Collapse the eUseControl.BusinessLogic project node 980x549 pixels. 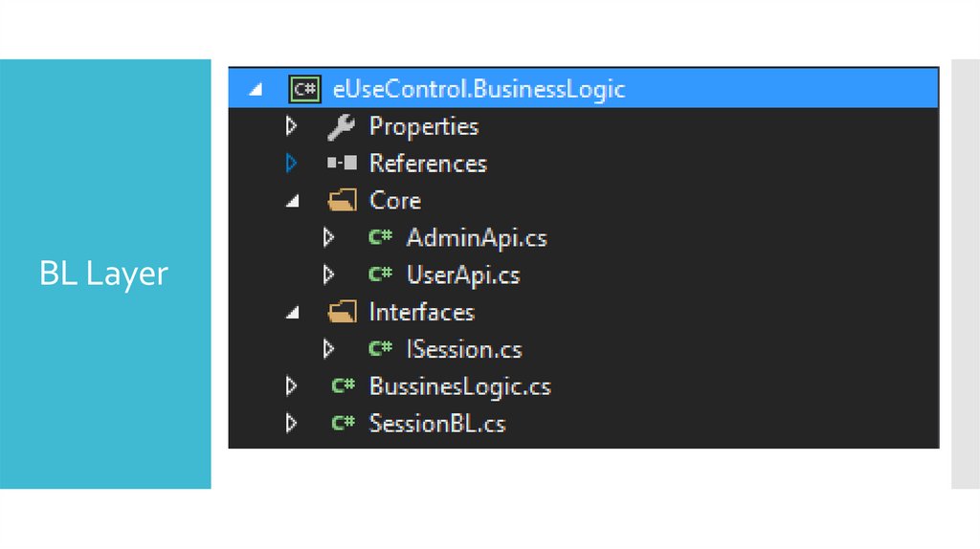click(255, 90)
